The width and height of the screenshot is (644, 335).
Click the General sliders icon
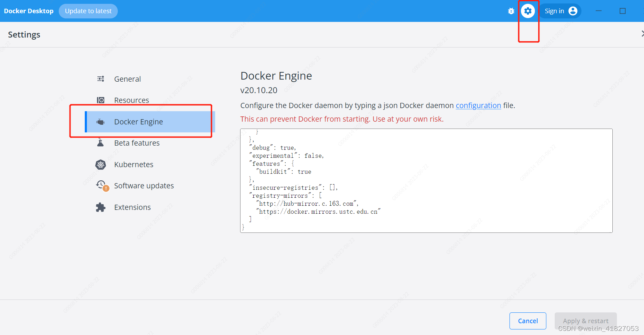tap(101, 79)
